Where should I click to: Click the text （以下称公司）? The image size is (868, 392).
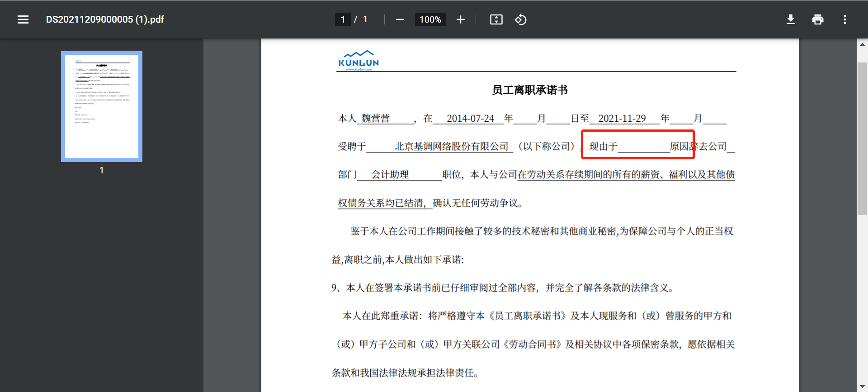pos(547,147)
